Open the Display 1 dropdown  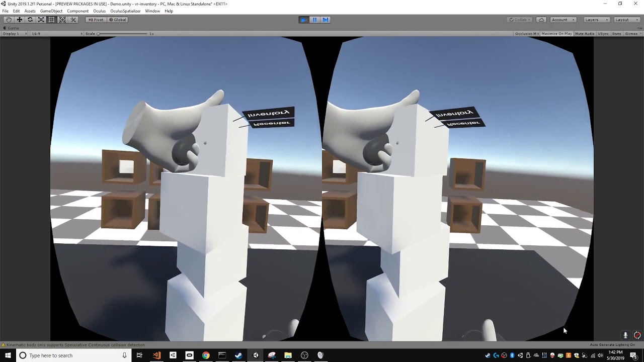15,34
